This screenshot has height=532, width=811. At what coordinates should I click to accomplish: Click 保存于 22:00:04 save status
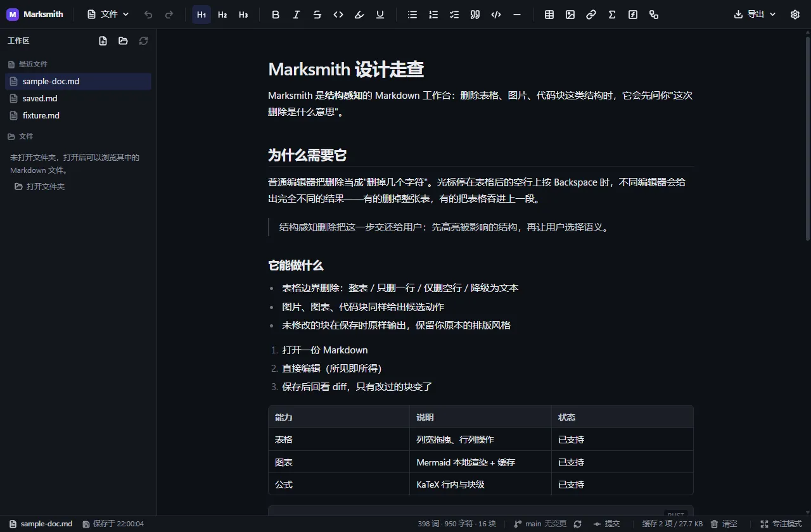113,524
